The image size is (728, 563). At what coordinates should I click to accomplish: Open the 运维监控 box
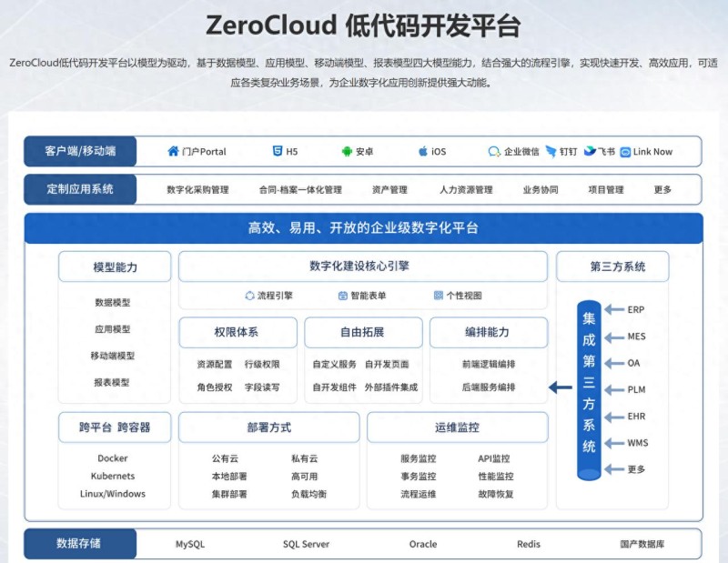pos(458,427)
